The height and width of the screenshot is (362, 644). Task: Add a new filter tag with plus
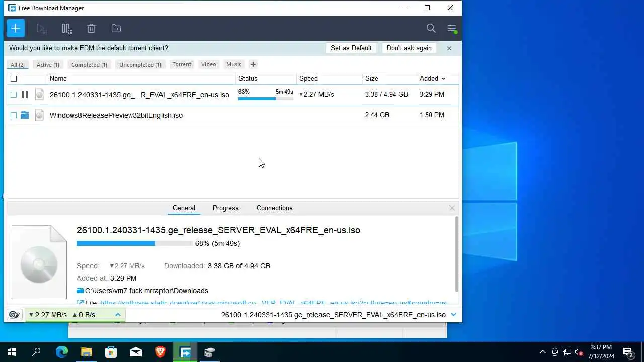[253, 64]
